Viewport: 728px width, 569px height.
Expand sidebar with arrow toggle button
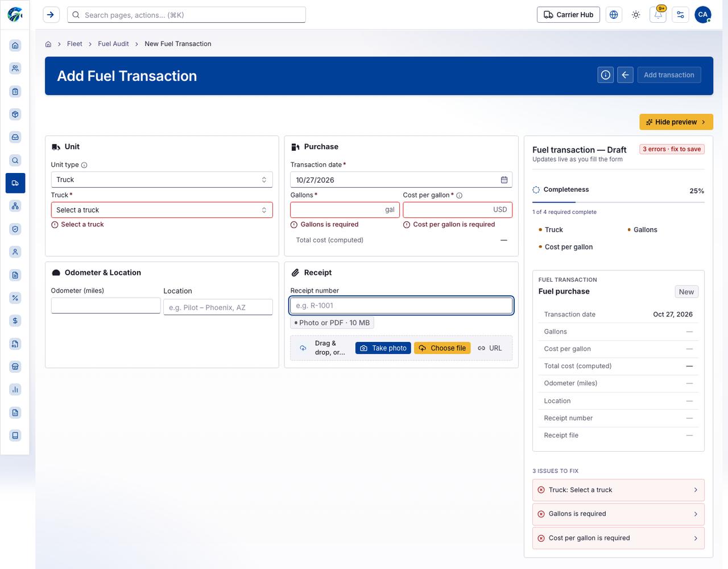[51, 15]
